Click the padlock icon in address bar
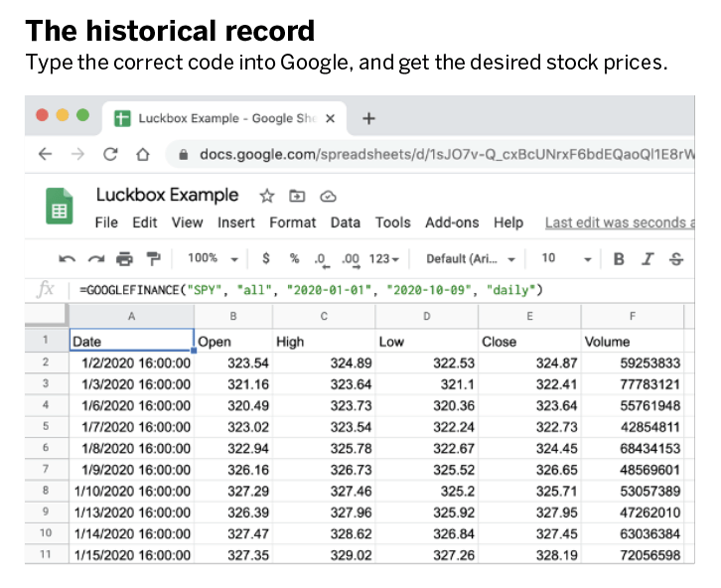The image size is (721, 588). (x=183, y=155)
